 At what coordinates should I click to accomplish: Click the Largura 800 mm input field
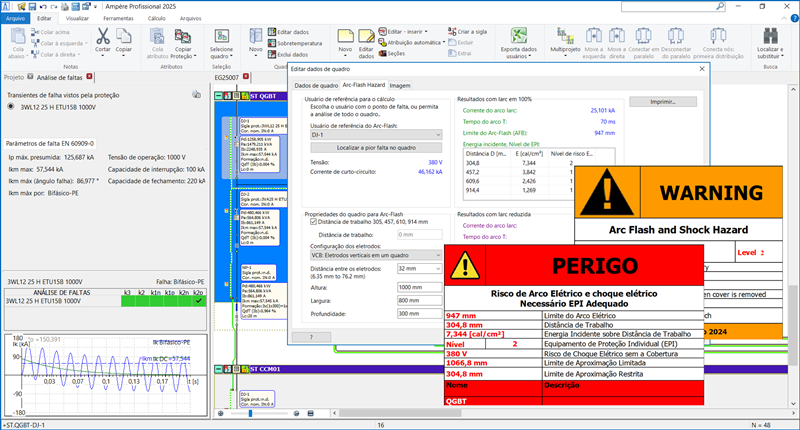pyautogui.click(x=419, y=300)
